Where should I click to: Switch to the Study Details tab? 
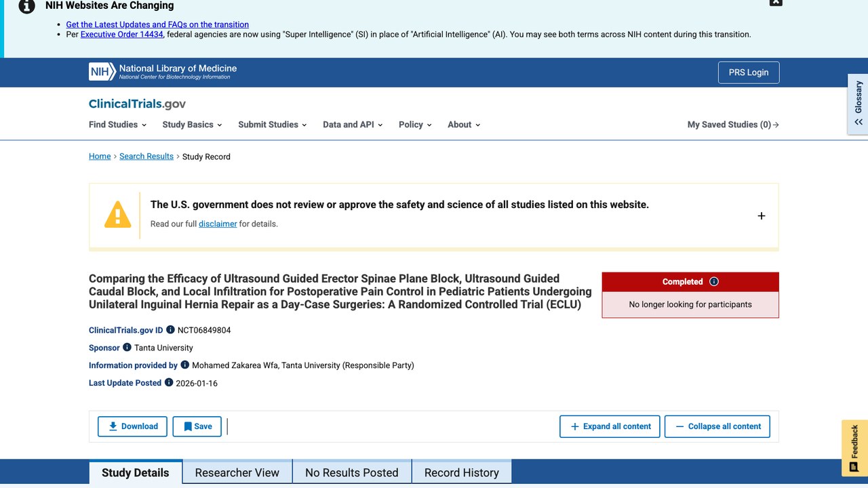coord(136,472)
